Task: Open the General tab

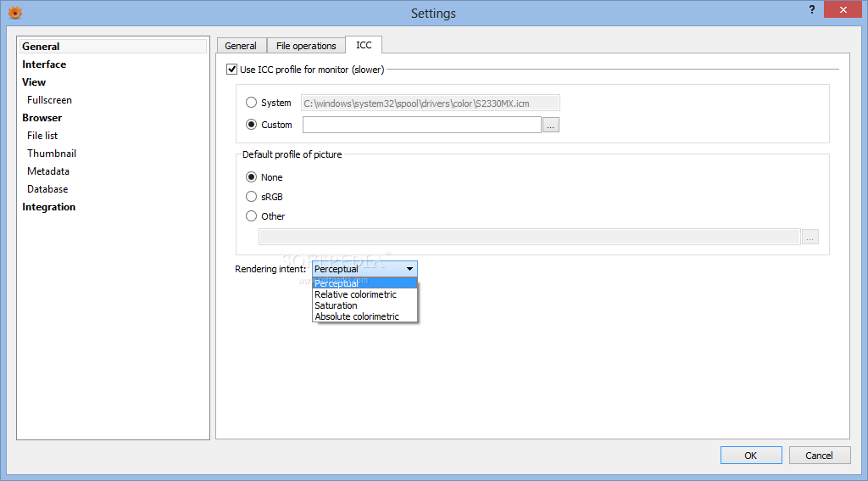Action: click(241, 46)
